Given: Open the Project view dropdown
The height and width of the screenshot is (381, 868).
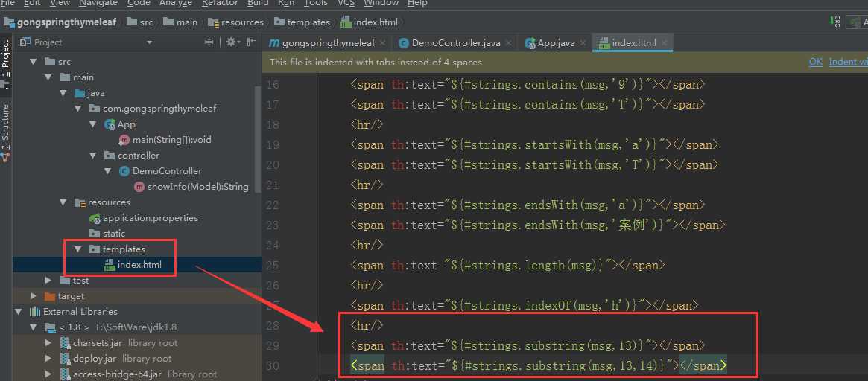Looking at the screenshot, I should coord(149,42).
